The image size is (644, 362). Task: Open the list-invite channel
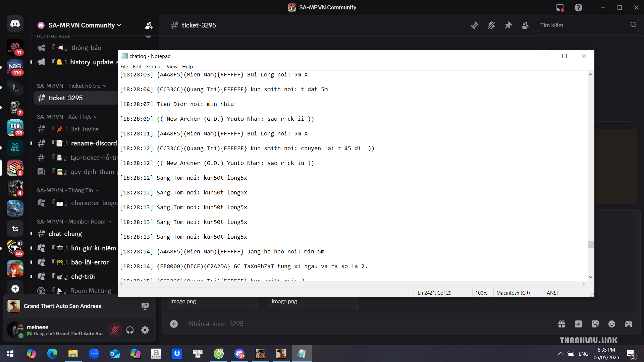tap(76, 129)
